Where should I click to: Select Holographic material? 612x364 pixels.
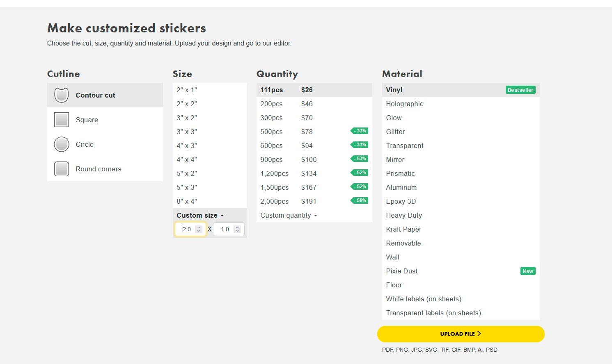pos(404,104)
